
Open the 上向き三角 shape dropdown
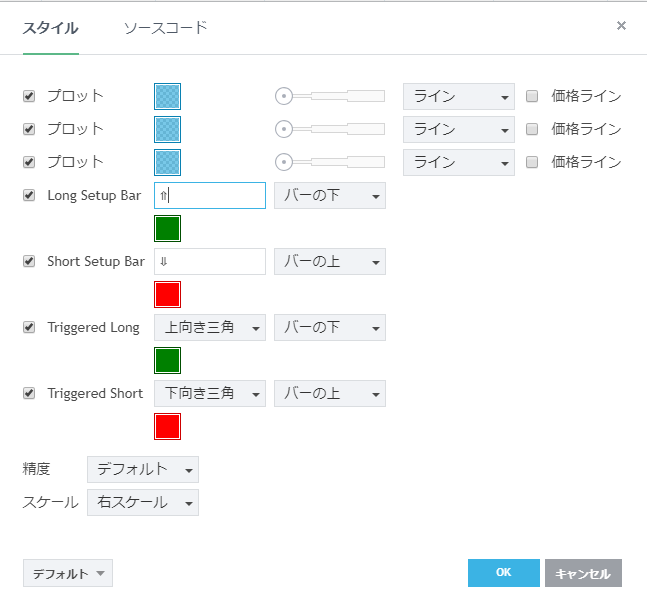coord(209,327)
